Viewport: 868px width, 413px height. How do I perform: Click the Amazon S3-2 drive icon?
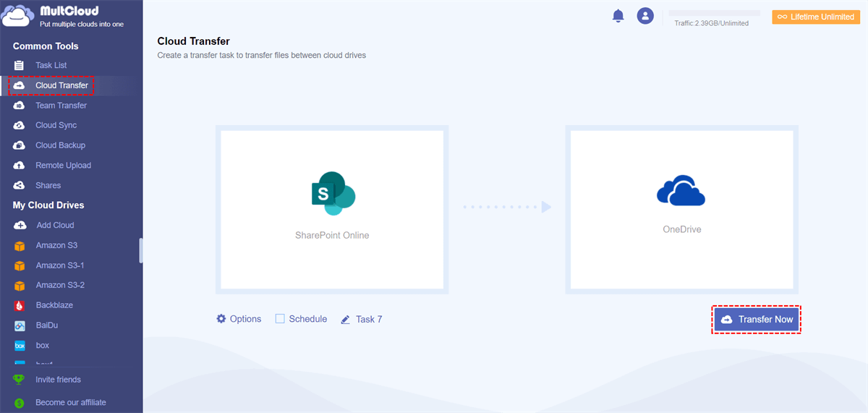pyautogui.click(x=20, y=286)
